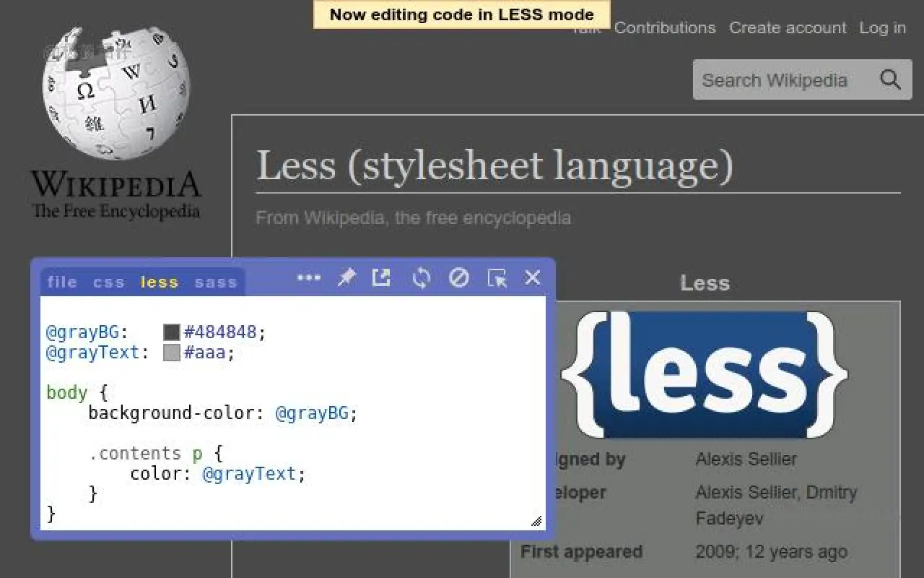Open the file tab
Viewport: 924px width, 578px height.
pos(61,282)
